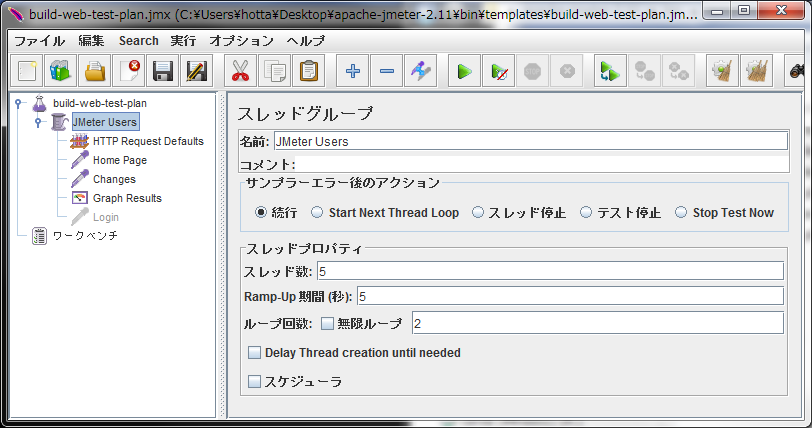Click the 名前 field containing JMeter Users
Screen dimensions: 812x428
pyautogui.click(x=531, y=141)
